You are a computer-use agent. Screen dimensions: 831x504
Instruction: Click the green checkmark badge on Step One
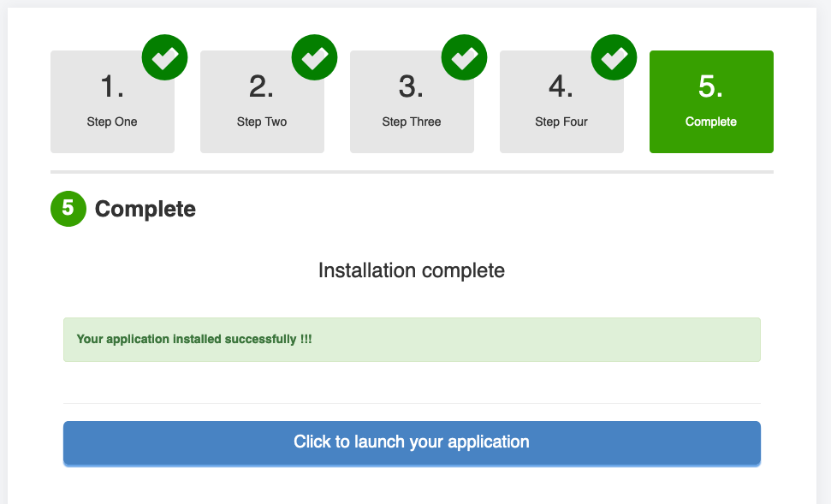pyautogui.click(x=164, y=58)
